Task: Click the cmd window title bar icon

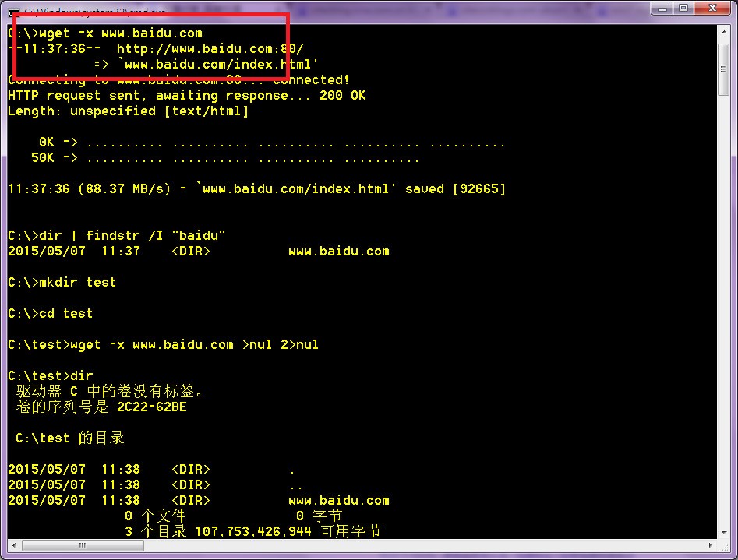Action: coord(13,12)
